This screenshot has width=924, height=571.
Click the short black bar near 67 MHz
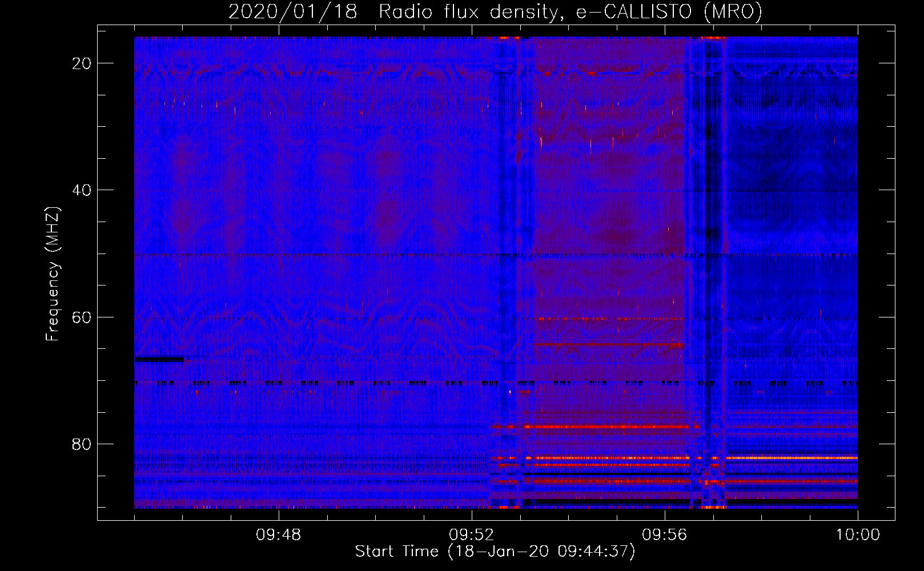(x=159, y=359)
